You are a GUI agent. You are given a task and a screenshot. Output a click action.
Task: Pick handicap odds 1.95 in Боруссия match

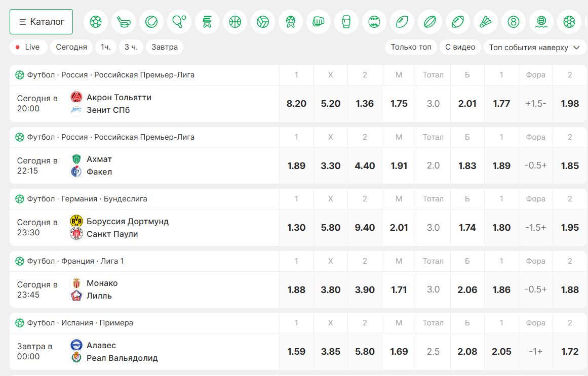click(x=570, y=228)
